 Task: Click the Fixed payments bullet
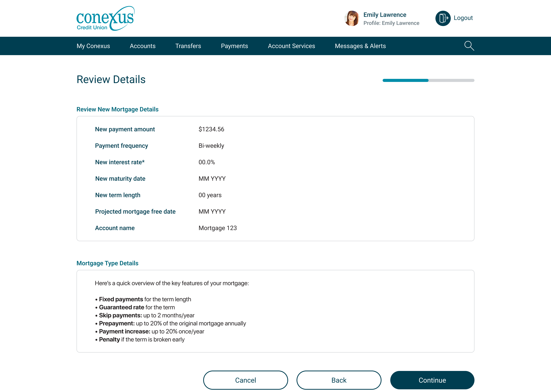[143, 299]
